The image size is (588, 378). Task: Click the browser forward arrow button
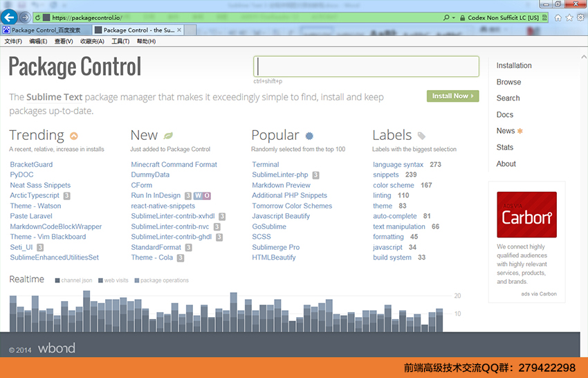[x=26, y=17]
